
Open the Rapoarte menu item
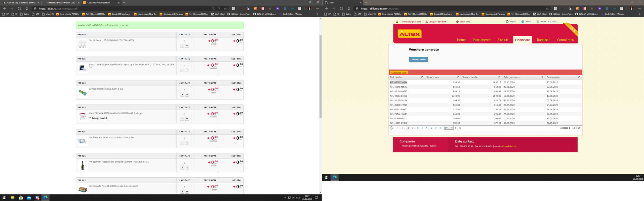543,40
